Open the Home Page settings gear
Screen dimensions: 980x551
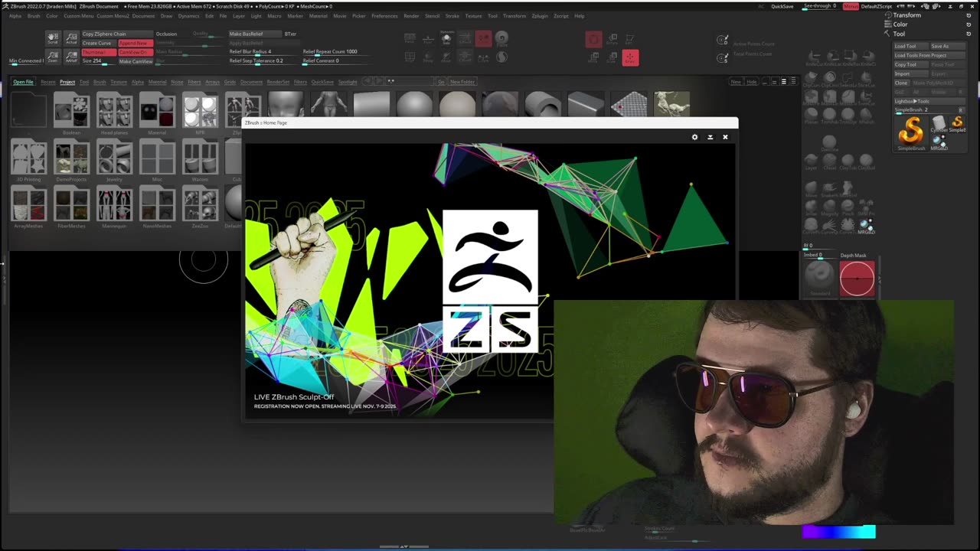[x=694, y=137]
